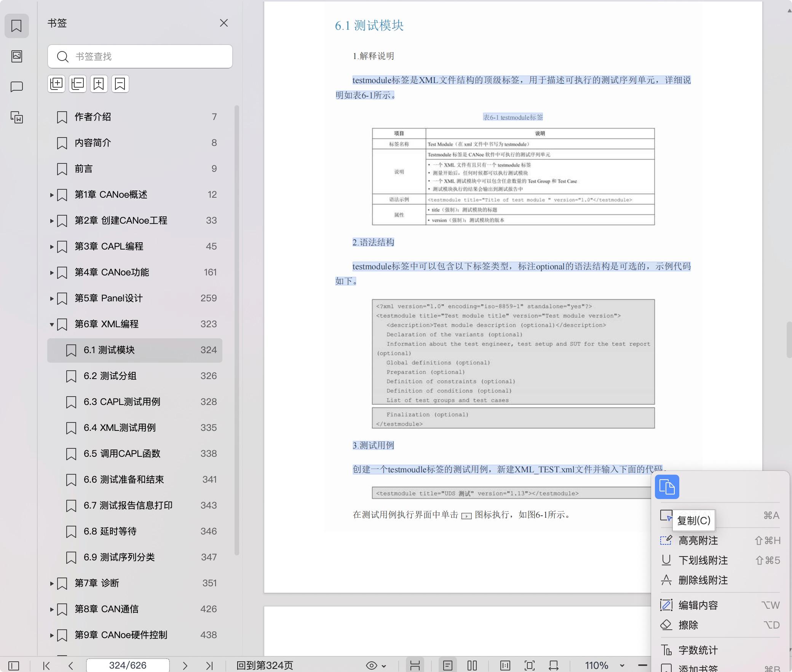792x672 pixels.
Task: Click the expand-all bookmarks icon
Action: [56, 84]
